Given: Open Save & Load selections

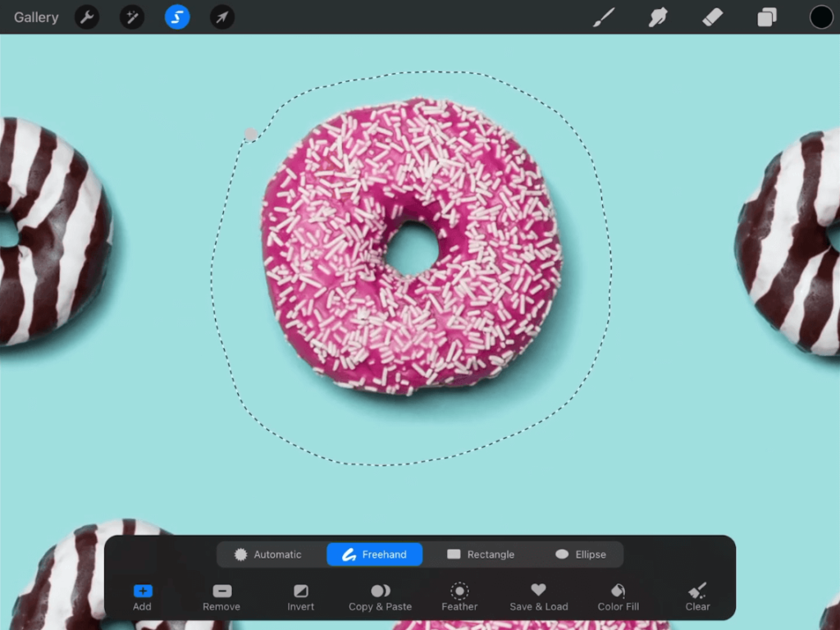Looking at the screenshot, I should point(539,597).
